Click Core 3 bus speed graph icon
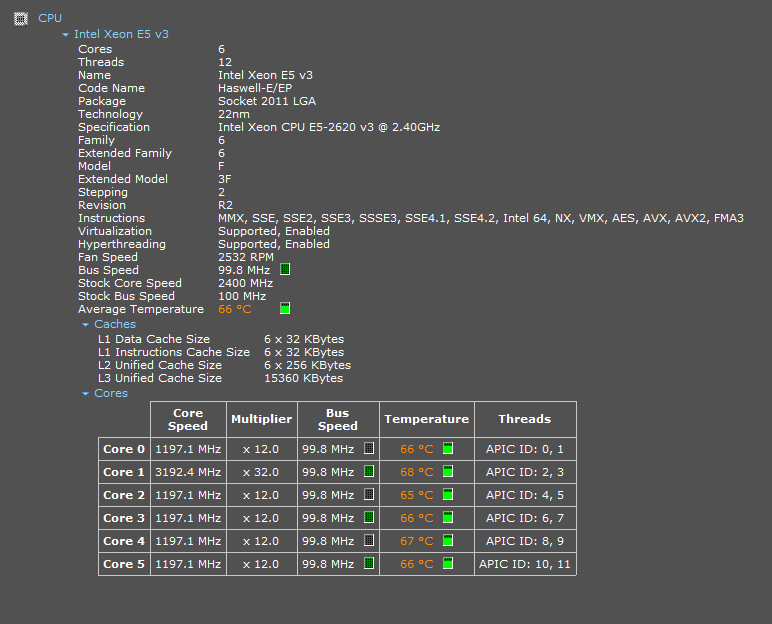Viewport: 772px width, 624px height. point(369,517)
